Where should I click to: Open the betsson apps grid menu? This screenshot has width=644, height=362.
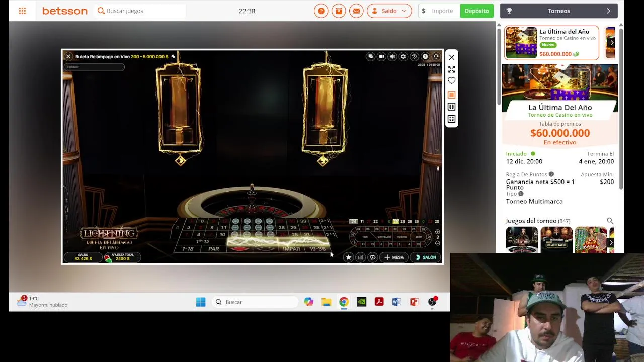22,11
